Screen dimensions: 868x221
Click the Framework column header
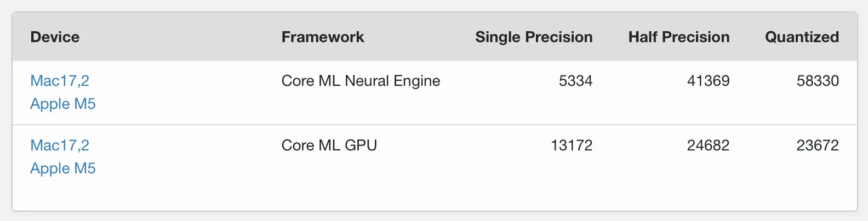[x=323, y=37]
